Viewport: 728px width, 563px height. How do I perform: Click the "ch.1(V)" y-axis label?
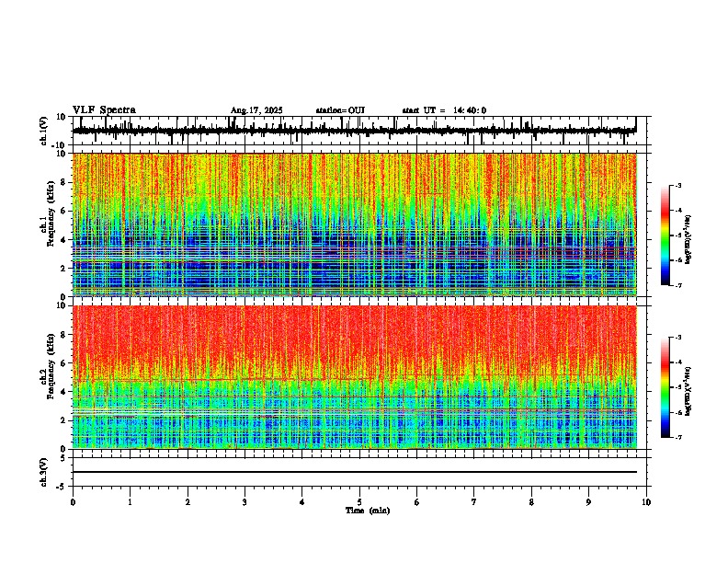[x=44, y=131]
